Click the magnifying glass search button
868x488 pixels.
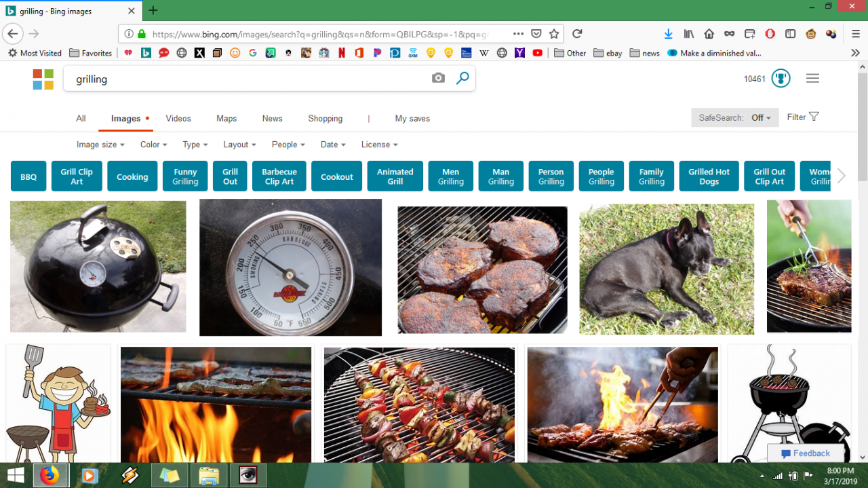click(462, 78)
